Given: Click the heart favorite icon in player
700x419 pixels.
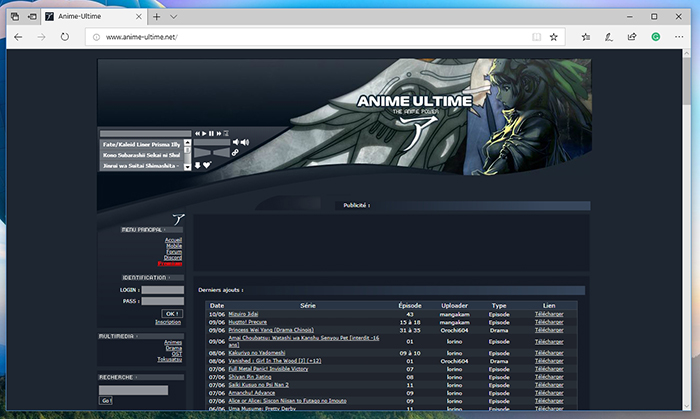Looking at the screenshot, I should click(207, 165).
